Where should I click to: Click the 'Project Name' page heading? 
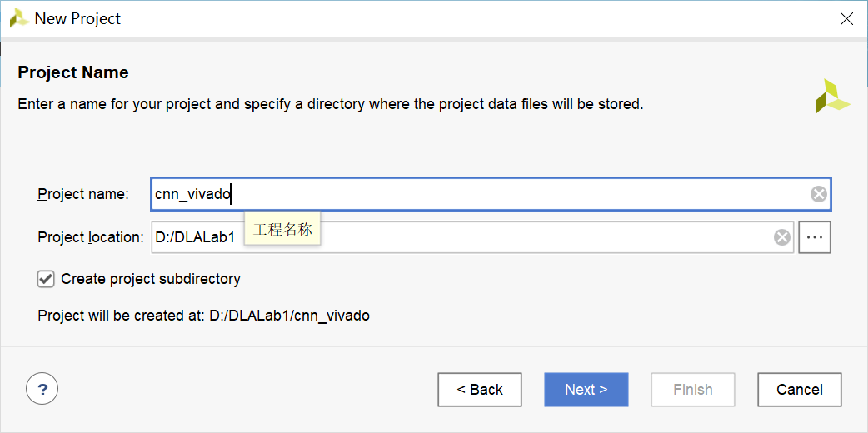pos(73,72)
